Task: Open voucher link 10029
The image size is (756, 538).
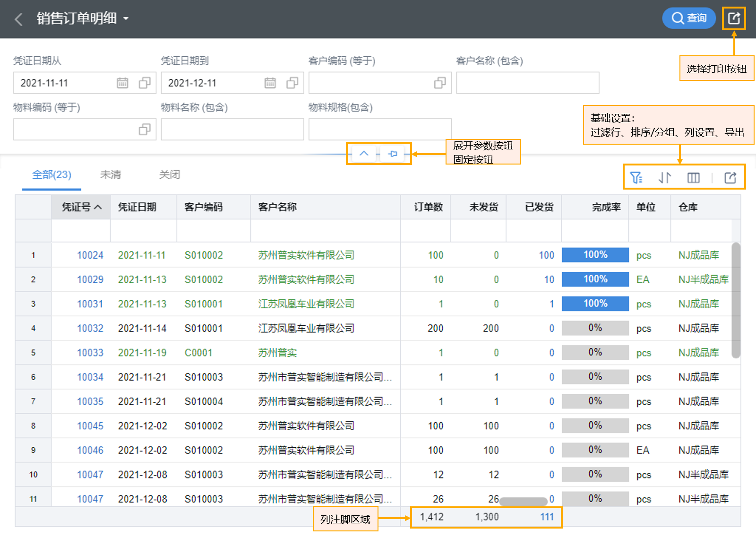Action: (90, 279)
